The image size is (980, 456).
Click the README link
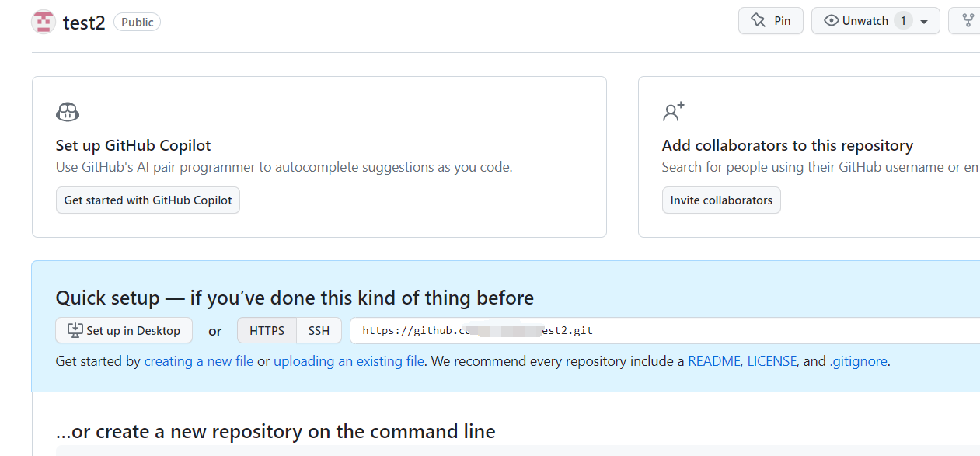714,361
